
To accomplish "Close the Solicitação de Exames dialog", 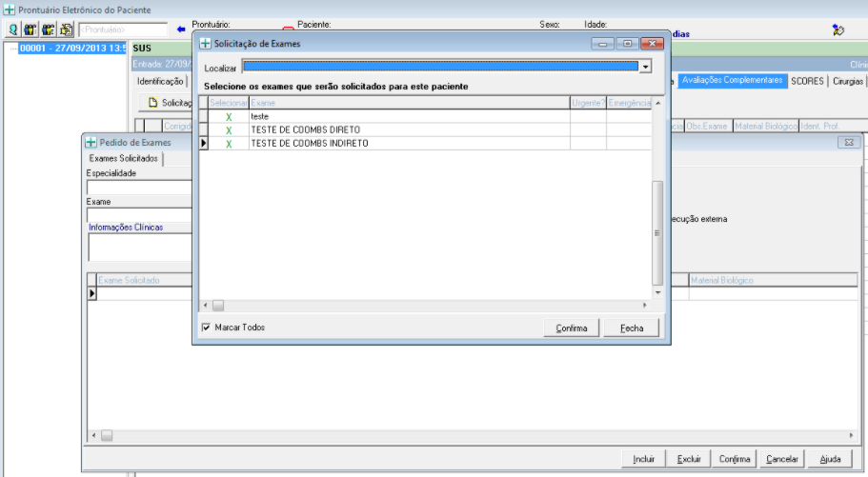I will [652, 43].
